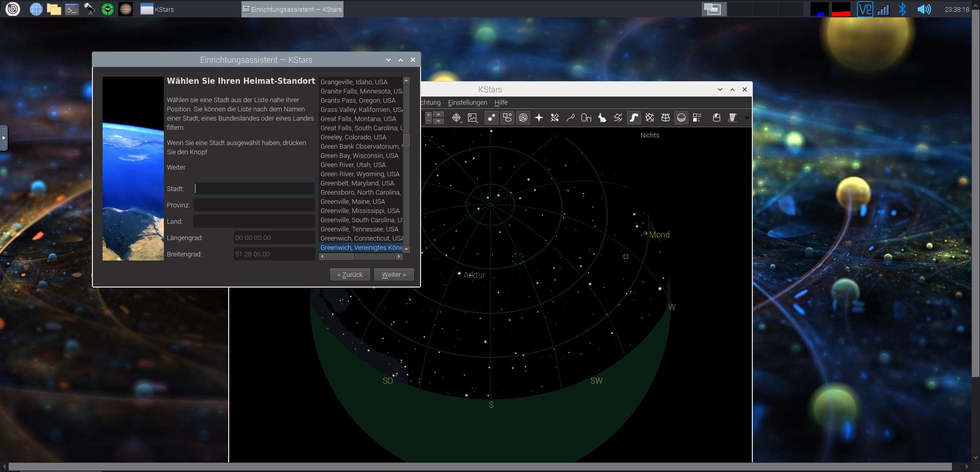Image resolution: width=980 pixels, height=472 pixels.
Task: Click the up-arrow stepper in KStars toolbar
Action: coord(438,115)
